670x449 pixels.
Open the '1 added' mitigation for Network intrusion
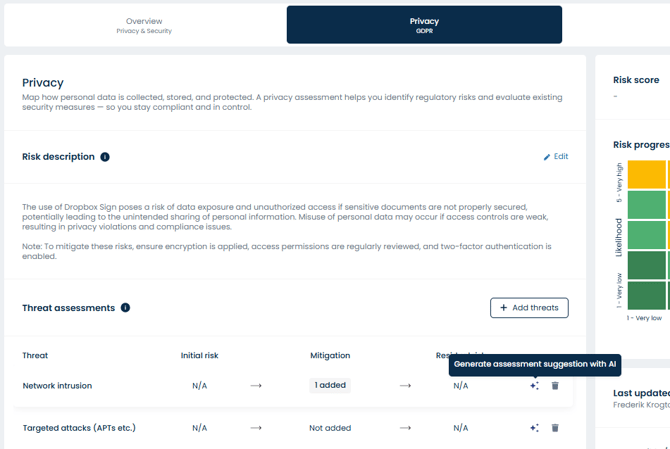[x=330, y=386]
